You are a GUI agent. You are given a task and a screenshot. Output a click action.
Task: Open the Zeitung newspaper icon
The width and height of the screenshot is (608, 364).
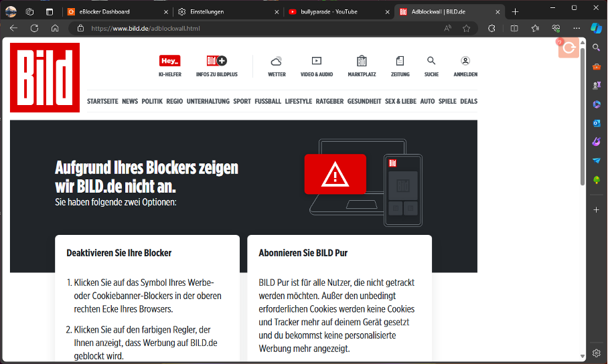point(400,61)
